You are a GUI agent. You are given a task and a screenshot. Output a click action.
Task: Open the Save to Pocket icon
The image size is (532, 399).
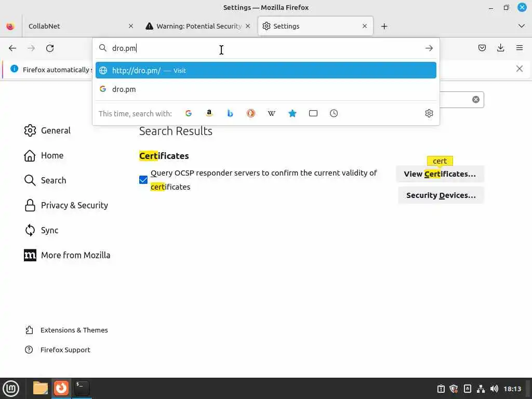482,48
